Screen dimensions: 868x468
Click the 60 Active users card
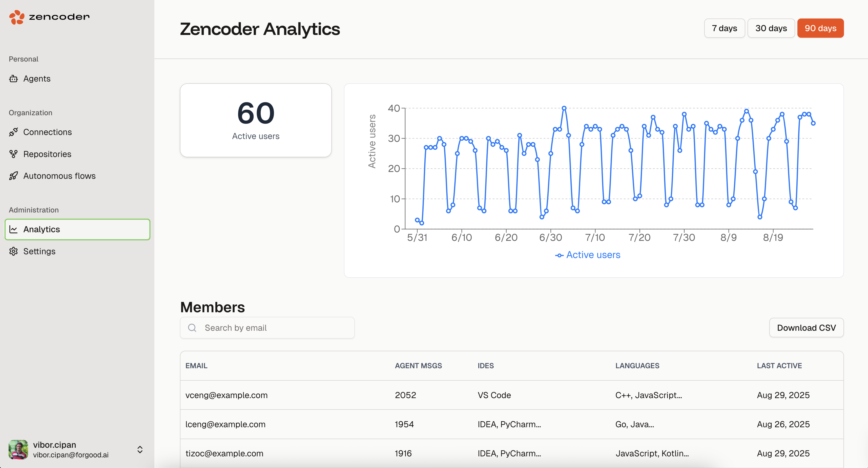[x=256, y=120]
